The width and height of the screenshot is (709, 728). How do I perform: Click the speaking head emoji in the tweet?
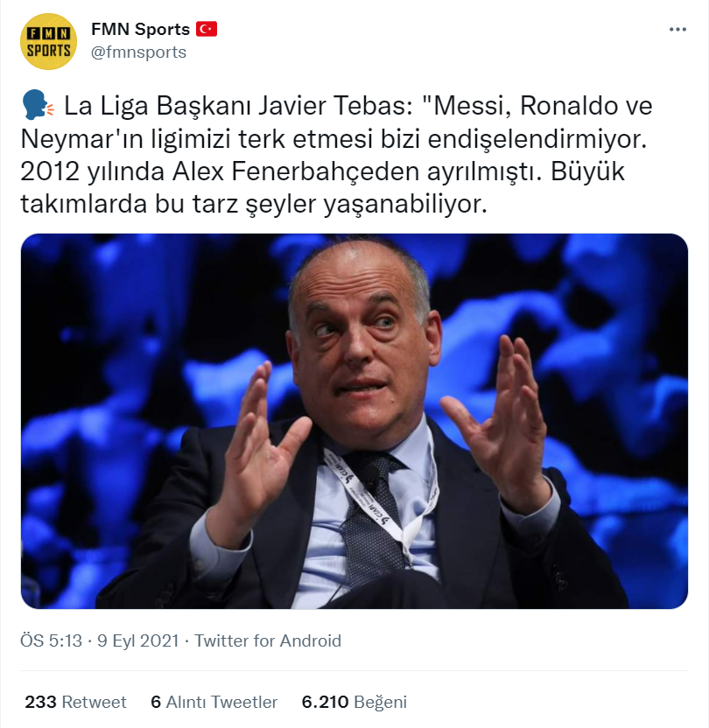37,108
